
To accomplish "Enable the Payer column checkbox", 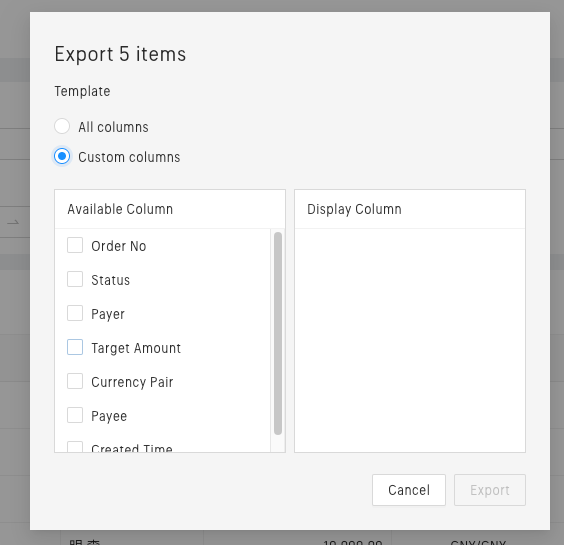I will pos(75,313).
